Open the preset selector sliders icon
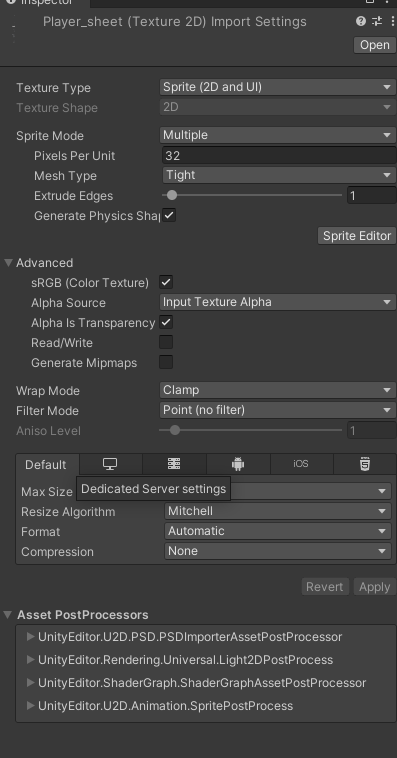Viewport: 397px width, 758px height. (x=377, y=21)
